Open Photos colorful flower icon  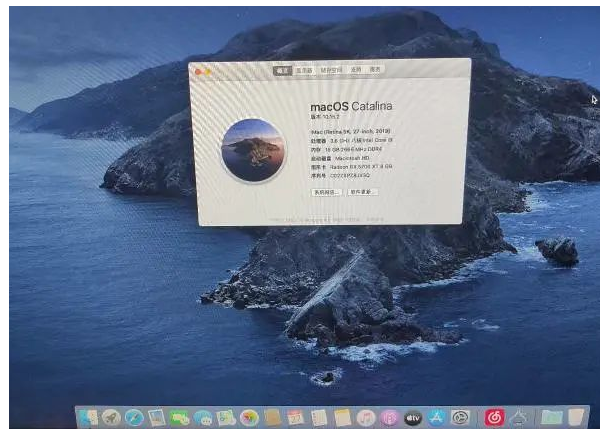[249, 417]
